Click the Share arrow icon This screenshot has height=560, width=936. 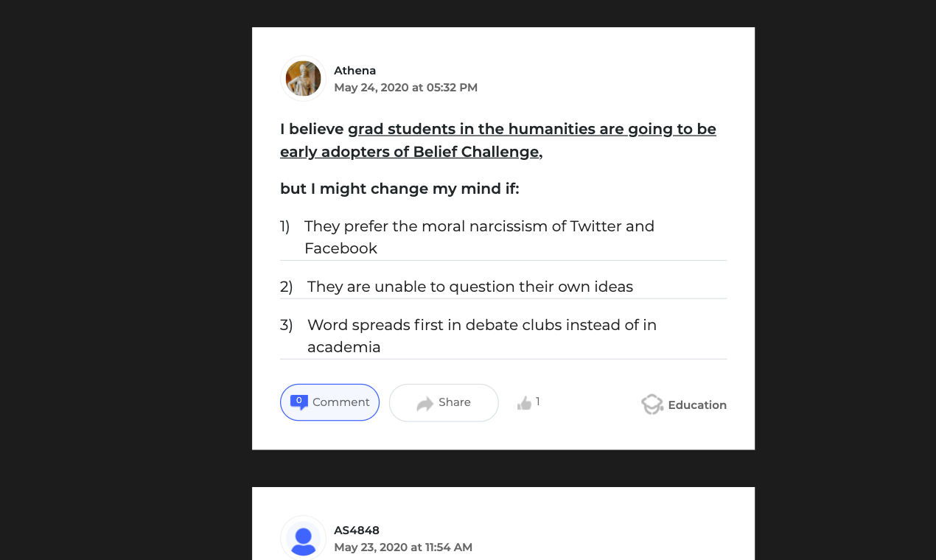tap(425, 403)
